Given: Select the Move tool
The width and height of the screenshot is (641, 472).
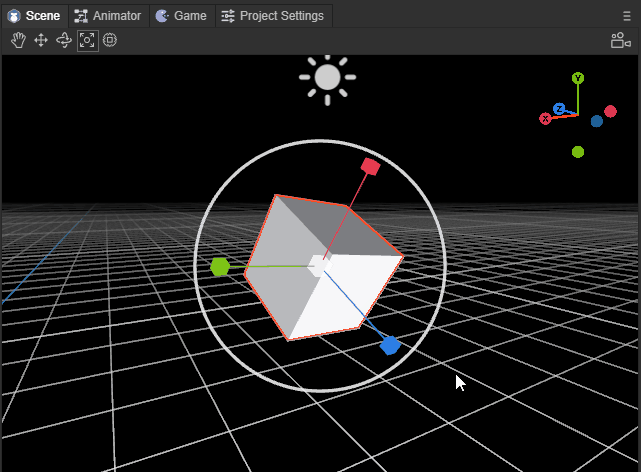Looking at the screenshot, I should [x=41, y=40].
